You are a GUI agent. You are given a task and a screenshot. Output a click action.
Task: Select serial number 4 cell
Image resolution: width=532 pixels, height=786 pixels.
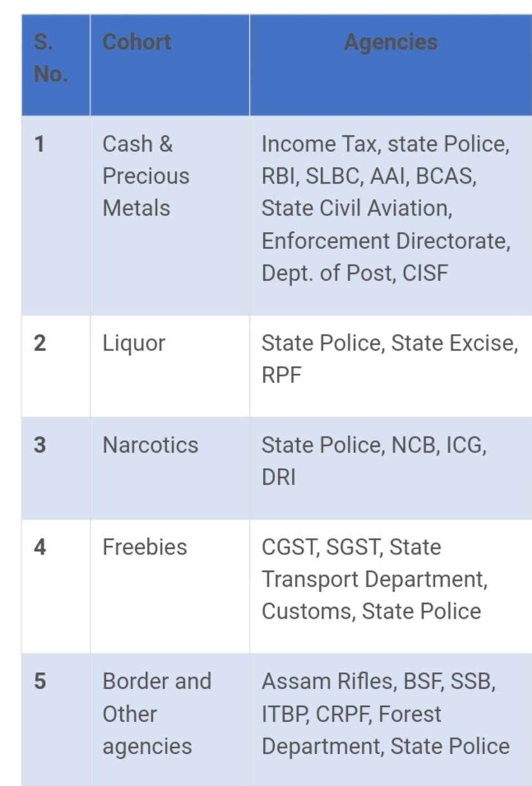[x=40, y=547]
